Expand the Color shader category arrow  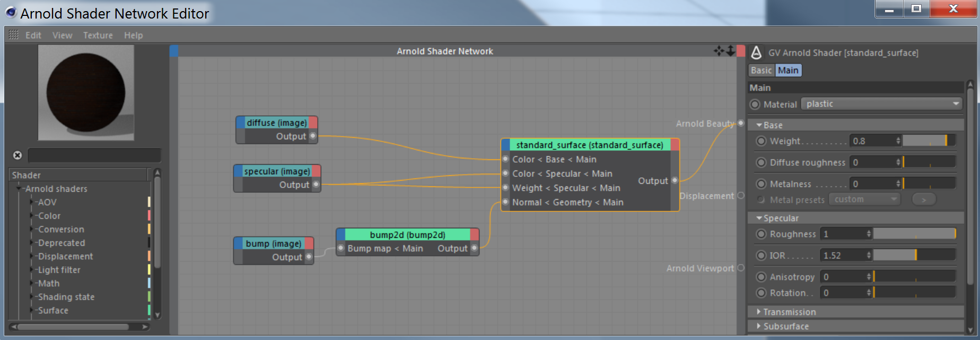coord(32,216)
